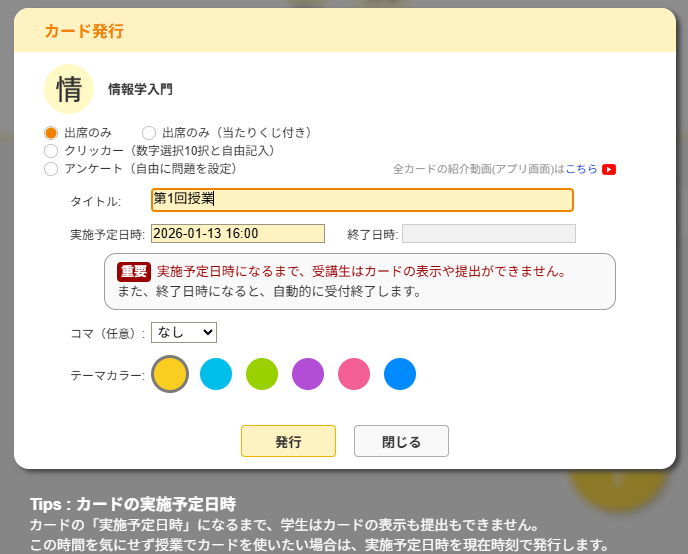Pick the green theme color
Screen dimensions: 688x554
coord(262,374)
